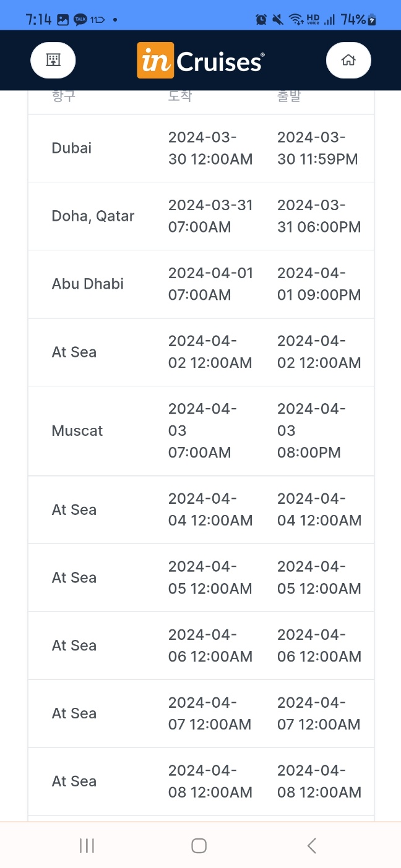Viewport: 401px width, 868px height.
Task: Tap the gallery notification icon
Action: click(x=63, y=20)
